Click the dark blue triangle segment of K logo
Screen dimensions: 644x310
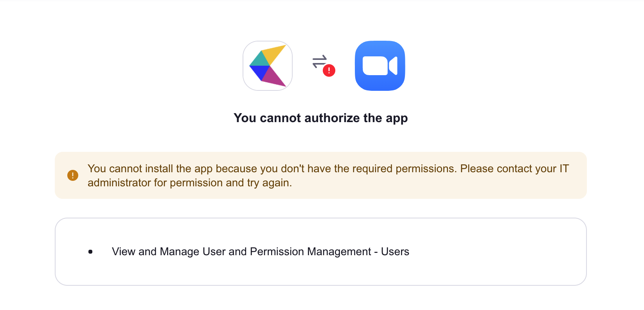tap(259, 72)
